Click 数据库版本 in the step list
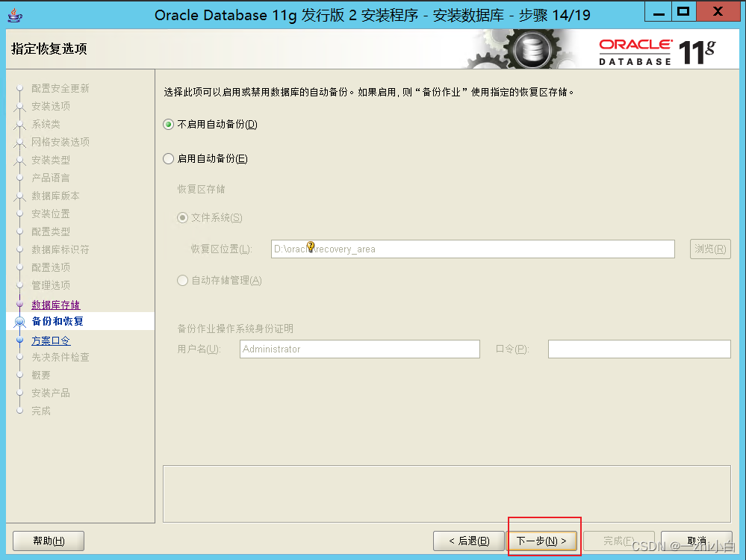The width and height of the screenshot is (746, 560). (56, 196)
